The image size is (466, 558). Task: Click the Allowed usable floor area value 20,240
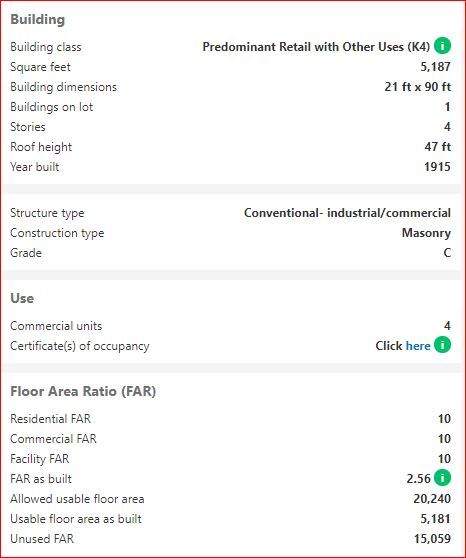click(432, 499)
